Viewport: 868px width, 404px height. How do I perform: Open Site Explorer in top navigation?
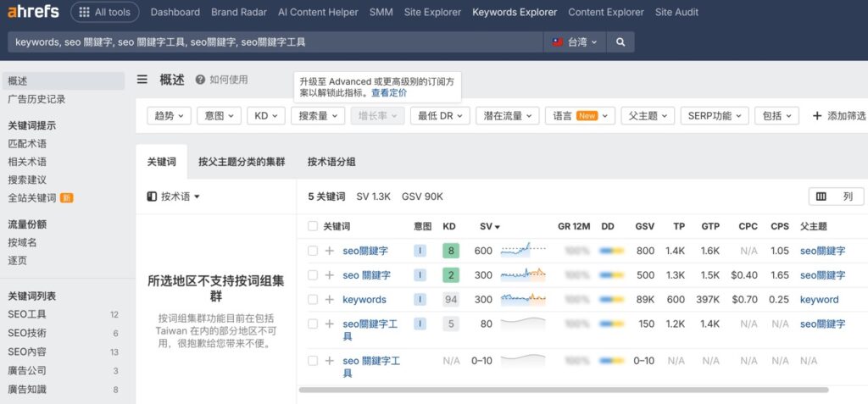[432, 12]
